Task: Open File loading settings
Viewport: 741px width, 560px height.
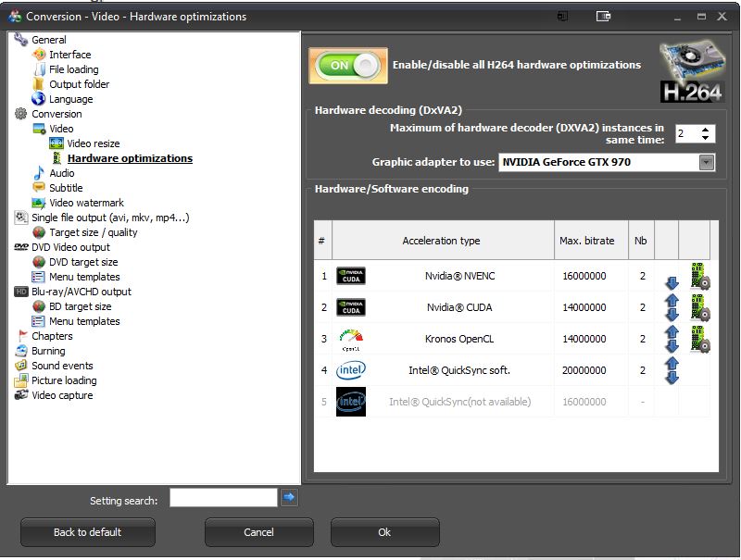Action: pyautogui.click(x=74, y=69)
